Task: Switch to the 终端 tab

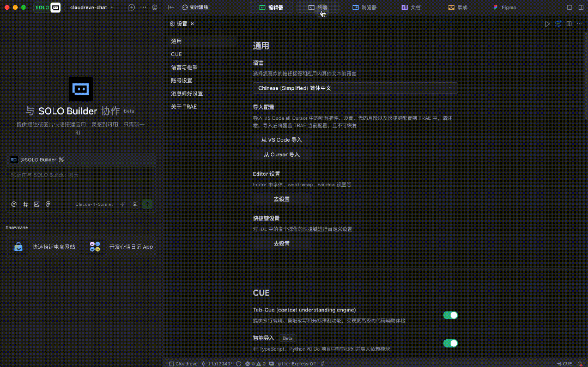Action: point(318,8)
